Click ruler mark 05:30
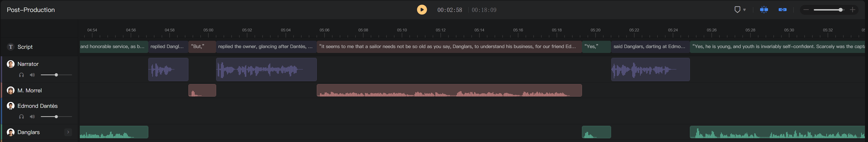This screenshot has width=868, height=142. [789, 30]
